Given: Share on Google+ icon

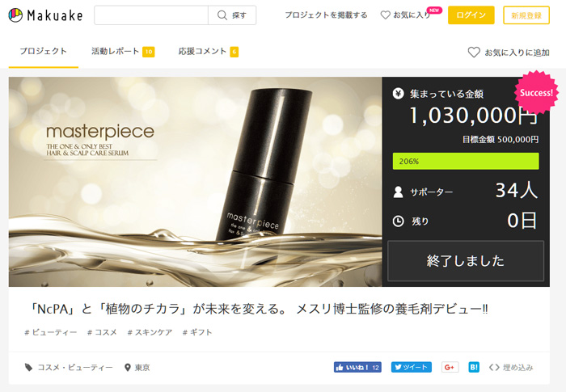Looking at the screenshot, I should click(450, 367).
